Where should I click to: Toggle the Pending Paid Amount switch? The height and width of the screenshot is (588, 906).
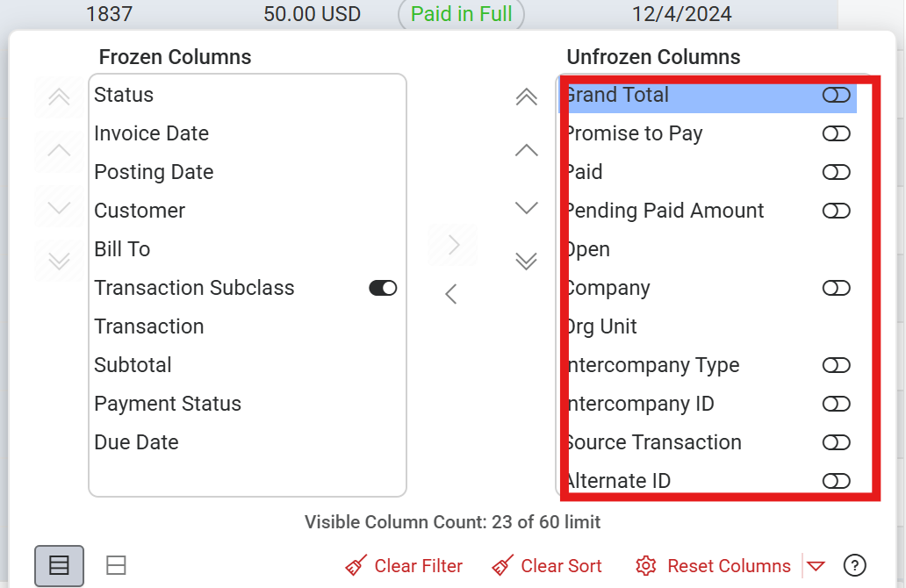836,211
